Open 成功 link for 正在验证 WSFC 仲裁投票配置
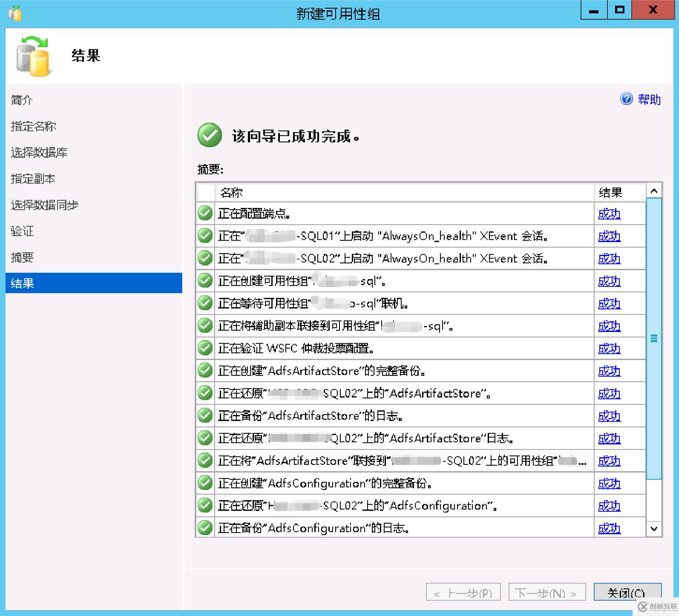The height and width of the screenshot is (616, 679). coord(609,349)
